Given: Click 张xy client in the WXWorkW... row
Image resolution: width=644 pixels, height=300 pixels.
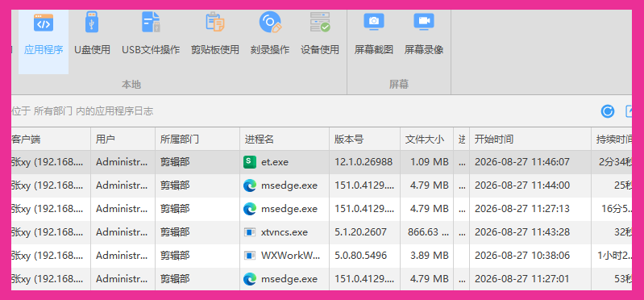Looking at the screenshot, I should (48, 256).
